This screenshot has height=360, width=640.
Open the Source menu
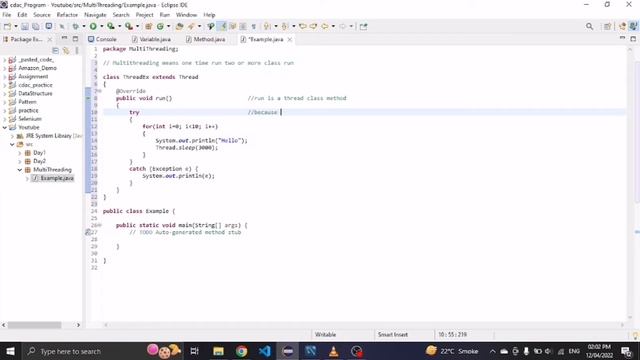[x=42, y=15]
